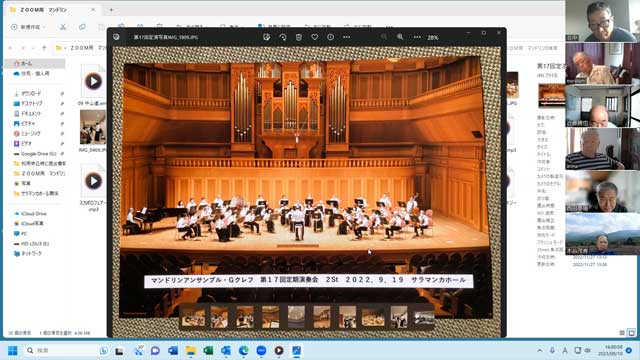Switch to Zoom from taskbar
Screen dimensions: 640x360
[x=261, y=351]
